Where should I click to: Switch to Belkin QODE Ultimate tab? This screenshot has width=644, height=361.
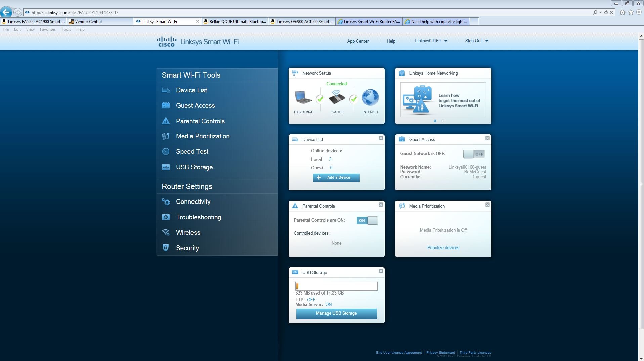point(234,21)
